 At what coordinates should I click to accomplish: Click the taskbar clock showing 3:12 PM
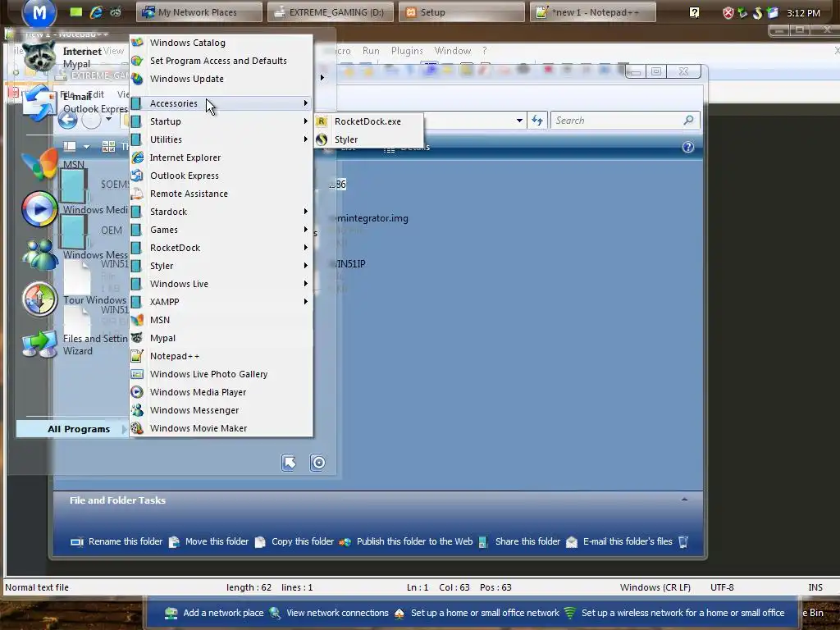(x=803, y=13)
